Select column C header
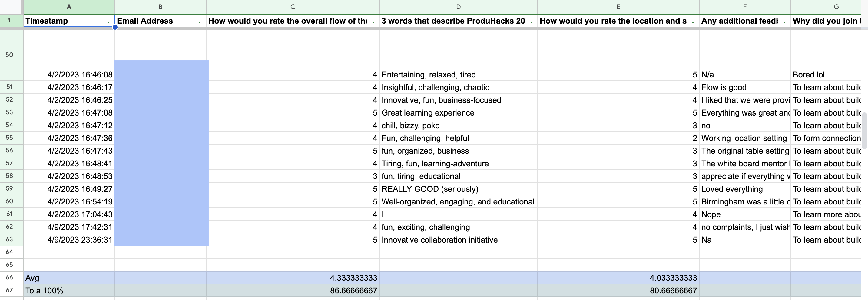This screenshot has height=300, width=868. (x=293, y=7)
